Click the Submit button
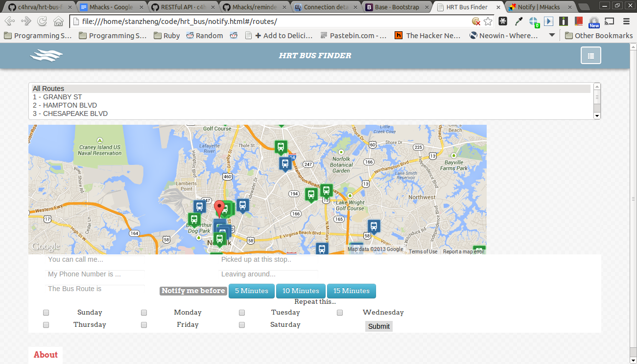 click(379, 326)
